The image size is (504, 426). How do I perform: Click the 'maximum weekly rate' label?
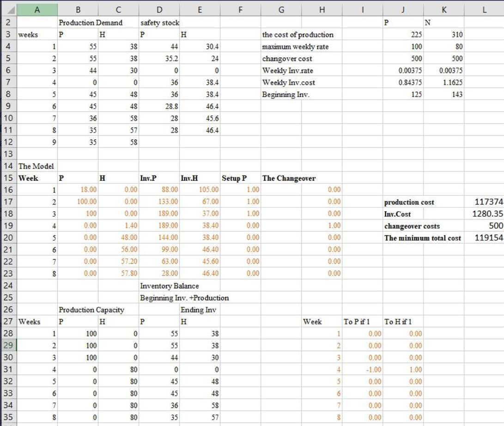pyautogui.click(x=295, y=47)
